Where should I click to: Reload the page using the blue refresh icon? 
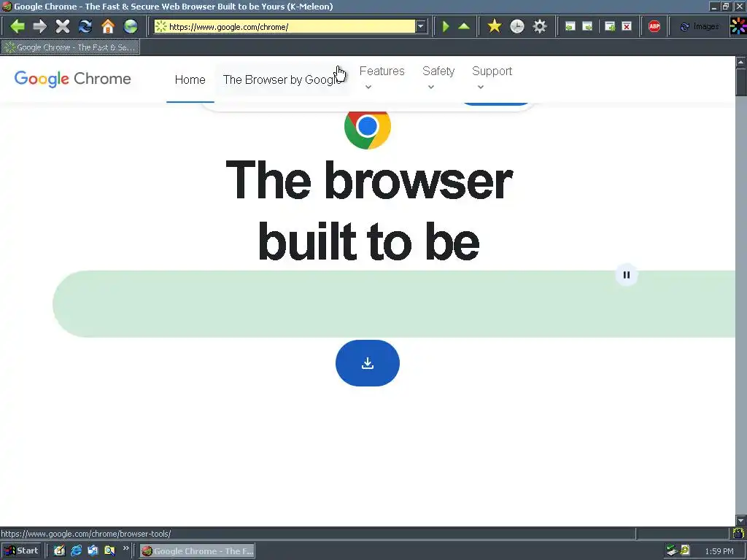tap(85, 26)
